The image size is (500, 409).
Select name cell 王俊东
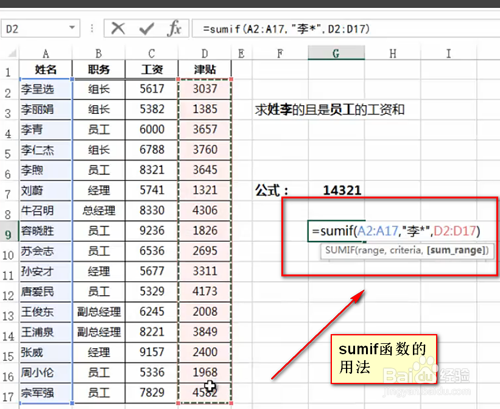coord(46,312)
